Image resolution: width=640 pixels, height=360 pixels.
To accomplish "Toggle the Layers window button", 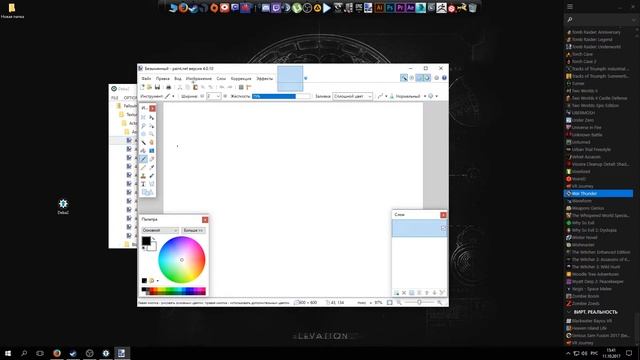I will (419, 78).
